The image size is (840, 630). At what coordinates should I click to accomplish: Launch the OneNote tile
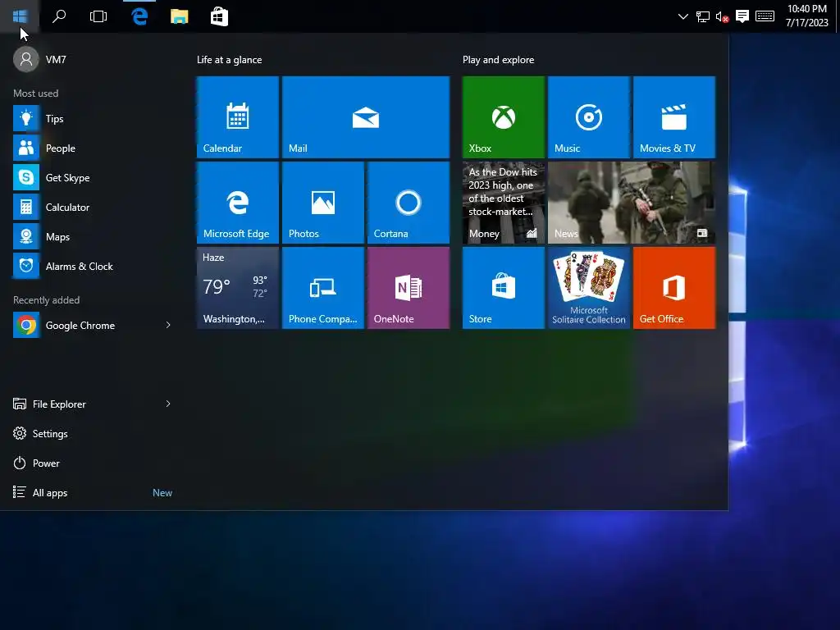click(409, 288)
